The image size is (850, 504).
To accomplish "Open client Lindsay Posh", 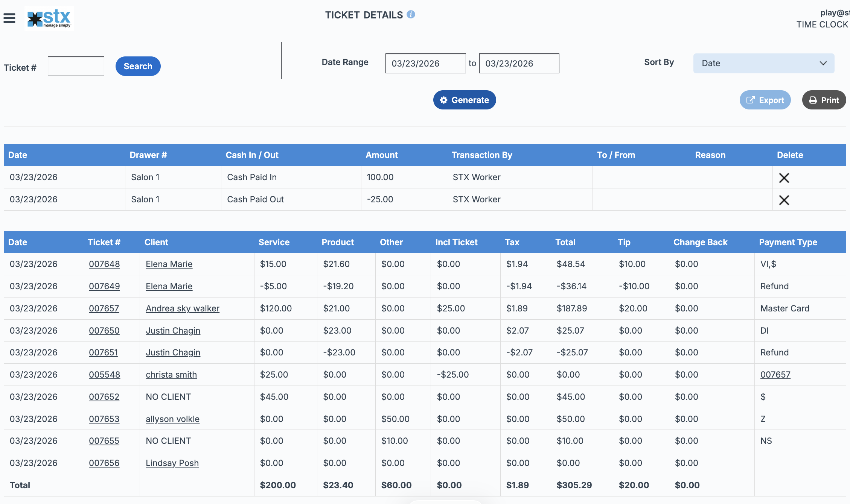I will (172, 463).
